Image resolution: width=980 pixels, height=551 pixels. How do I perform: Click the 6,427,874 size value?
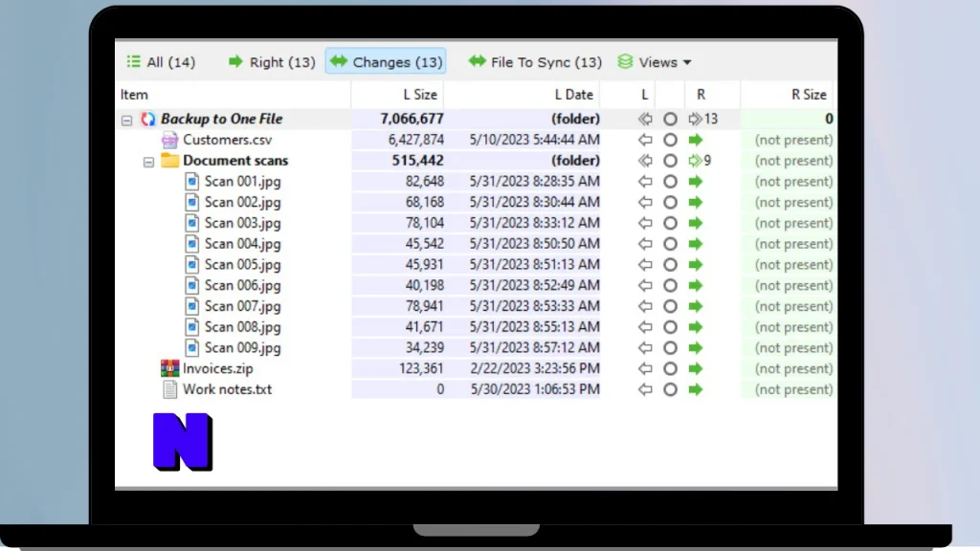[415, 140]
